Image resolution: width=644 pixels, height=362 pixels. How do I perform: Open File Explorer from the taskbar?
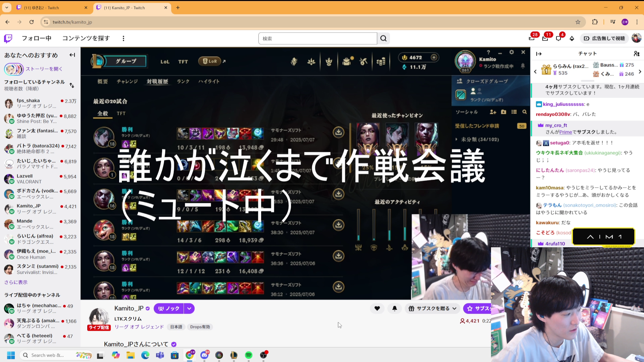pyautogui.click(x=131, y=355)
